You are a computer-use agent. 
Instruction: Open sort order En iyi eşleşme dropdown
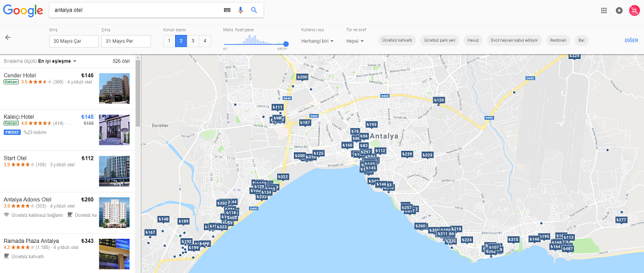point(58,61)
